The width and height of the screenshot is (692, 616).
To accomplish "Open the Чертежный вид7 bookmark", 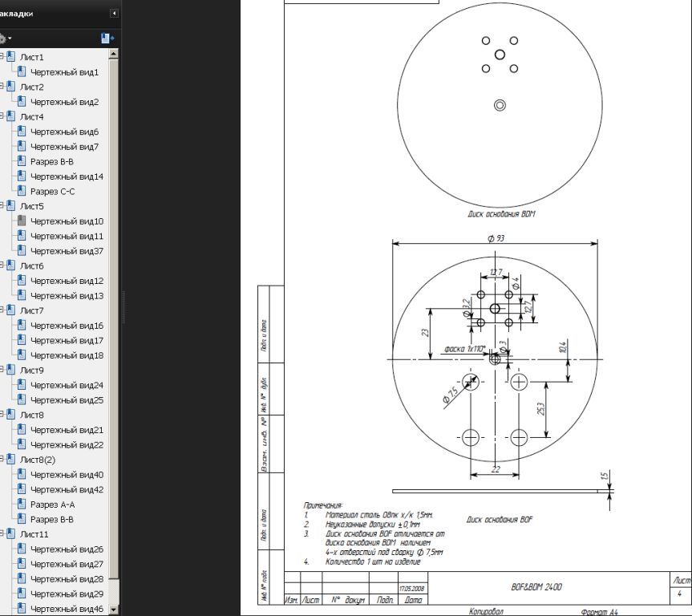I will (64, 147).
